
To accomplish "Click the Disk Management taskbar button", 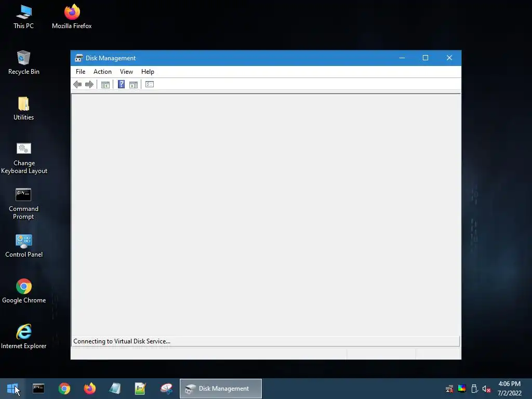I will point(220,389).
